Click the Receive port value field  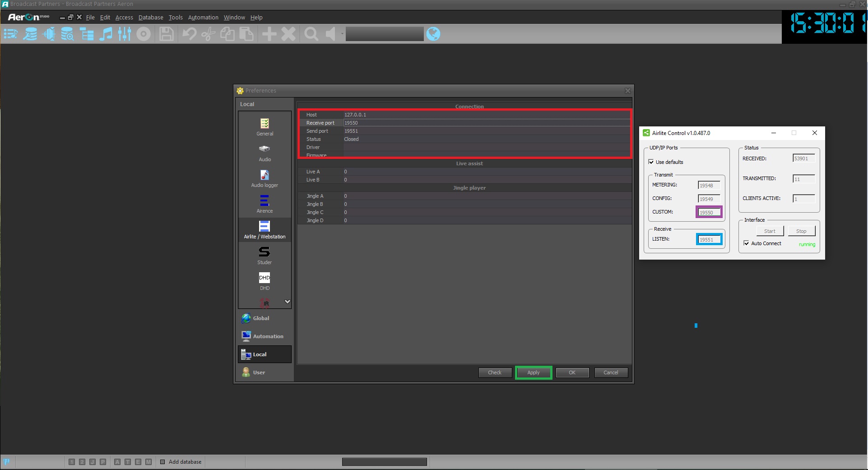pos(487,123)
